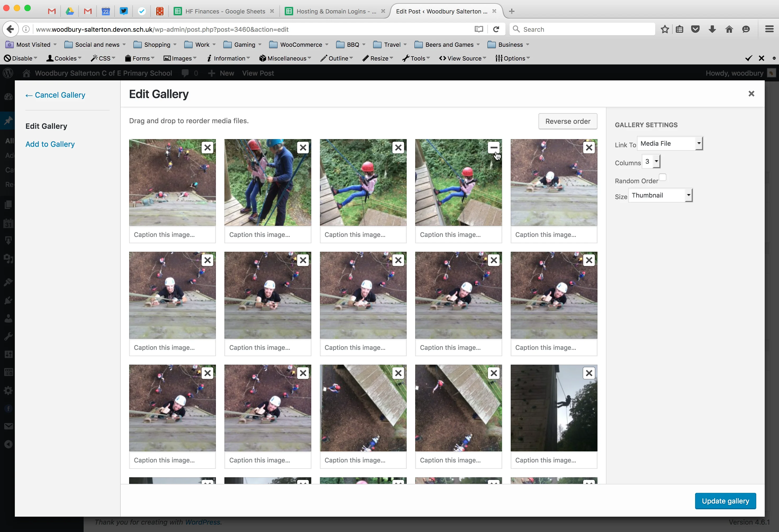Switch to HF Finances Google Sheets tab
The image size is (779, 532).
[x=225, y=11]
